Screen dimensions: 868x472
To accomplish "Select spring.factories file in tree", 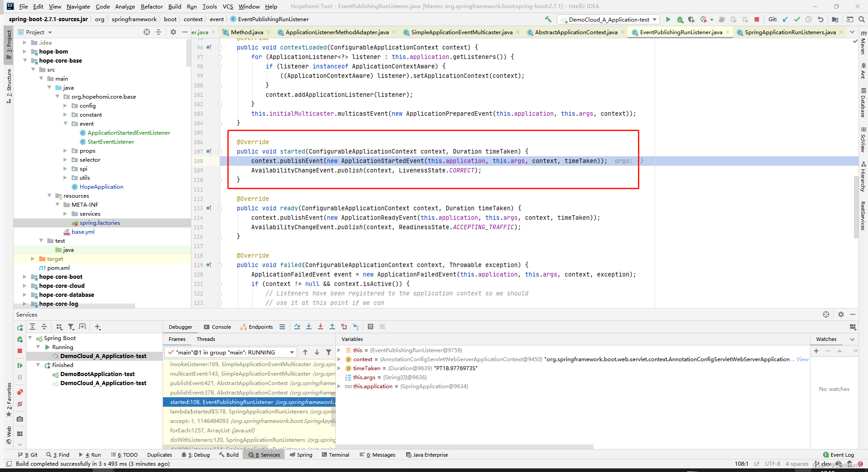I will pyautogui.click(x=99, y=222).
